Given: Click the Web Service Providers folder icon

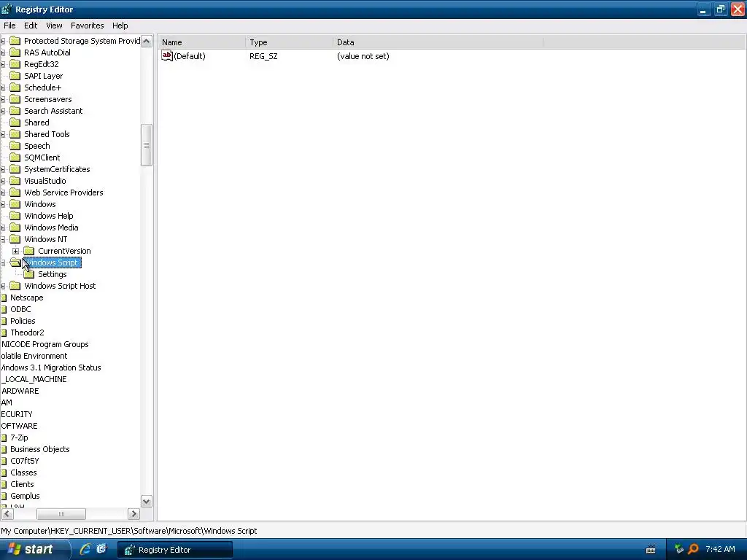Looking at the screenshot, I should 15,192.
